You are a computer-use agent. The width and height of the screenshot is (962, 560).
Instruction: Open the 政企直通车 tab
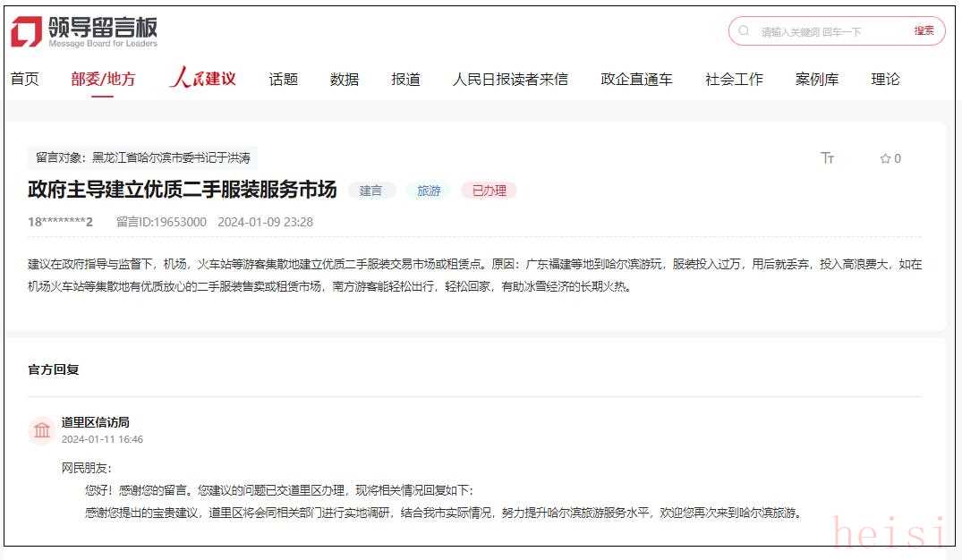click(636, 79)
